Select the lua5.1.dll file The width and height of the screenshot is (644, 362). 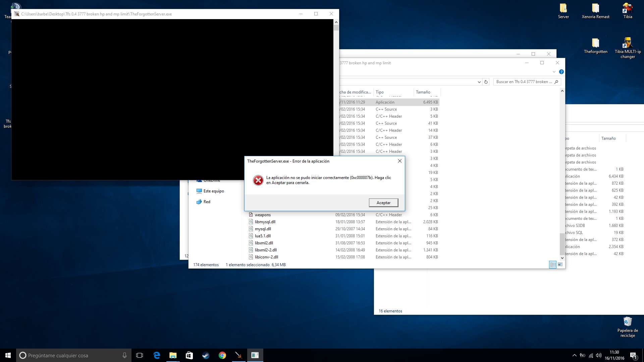[x=343, y=236]
